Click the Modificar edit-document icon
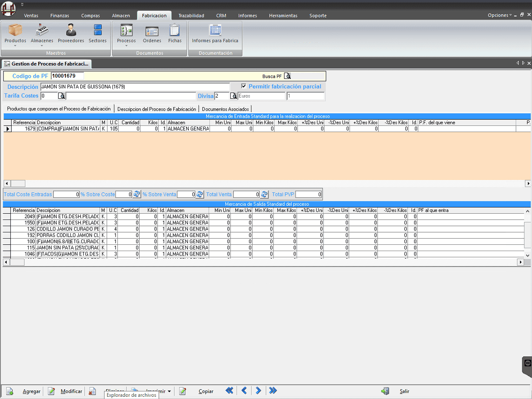Image resolution: width=532 pixels, height=399 pixels. pos(51,391)
